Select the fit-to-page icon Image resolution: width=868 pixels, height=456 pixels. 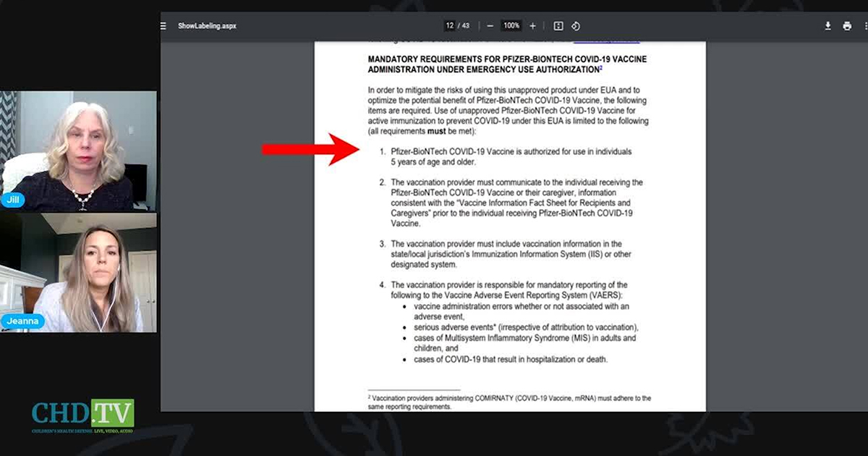pos(558,25)
